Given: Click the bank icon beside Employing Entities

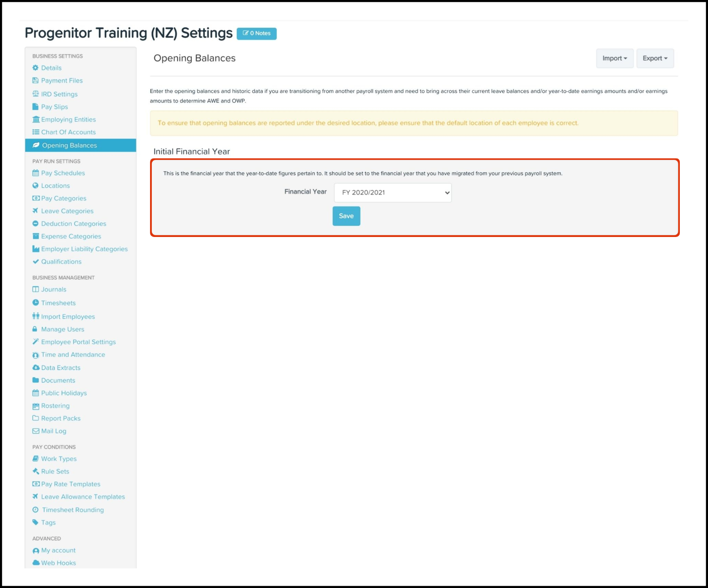Looking at the screenshot, I should [x=36, y=120].
